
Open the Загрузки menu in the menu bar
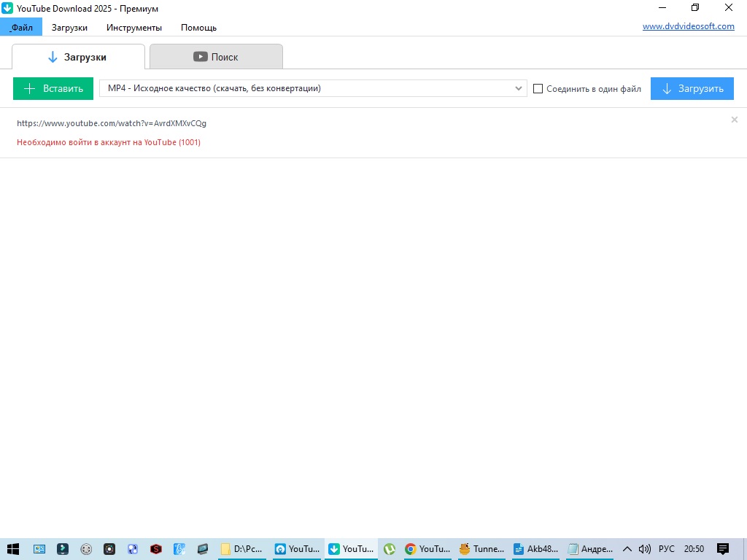(x=69, y=28)
